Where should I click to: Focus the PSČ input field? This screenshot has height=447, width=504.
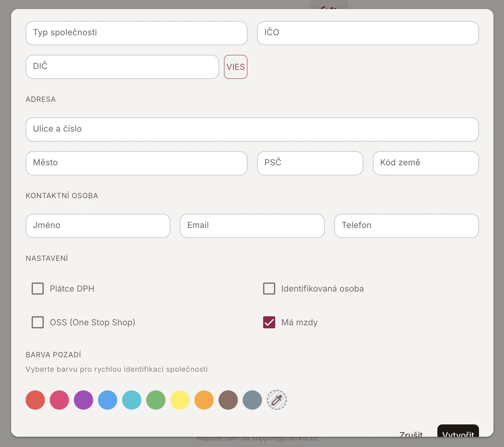pos(310,163)
